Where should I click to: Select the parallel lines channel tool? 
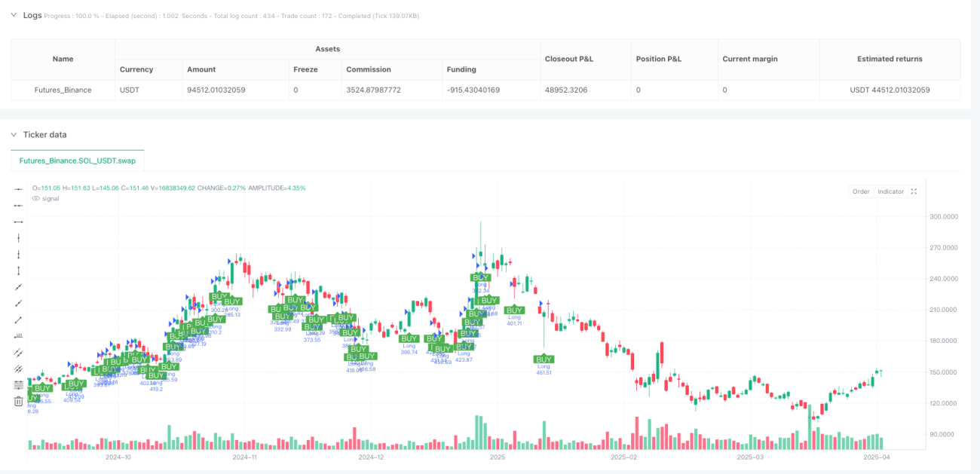coord(19,352)
